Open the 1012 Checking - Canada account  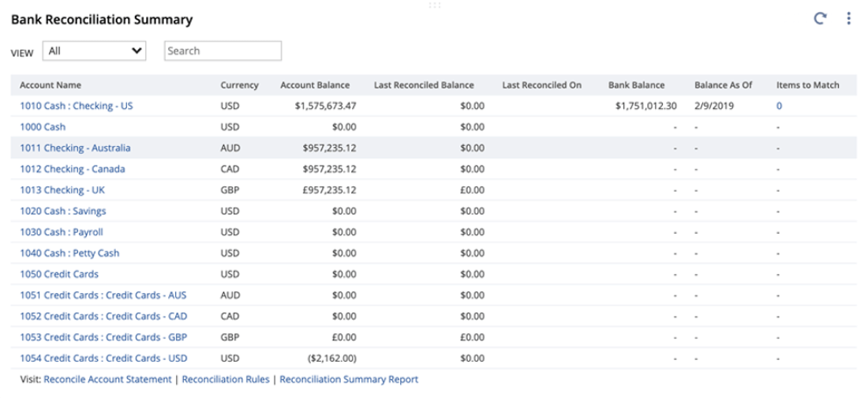(x=72, y=169)
